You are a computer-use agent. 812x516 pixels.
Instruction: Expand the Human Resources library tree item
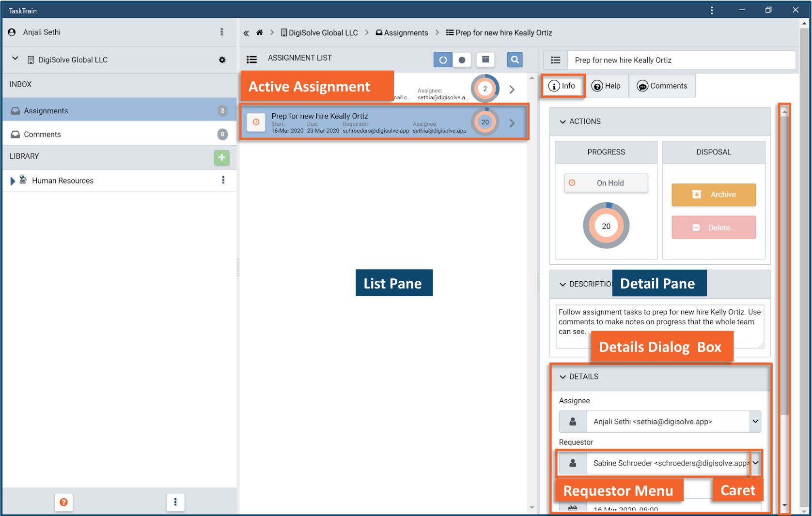click(13, 181)
